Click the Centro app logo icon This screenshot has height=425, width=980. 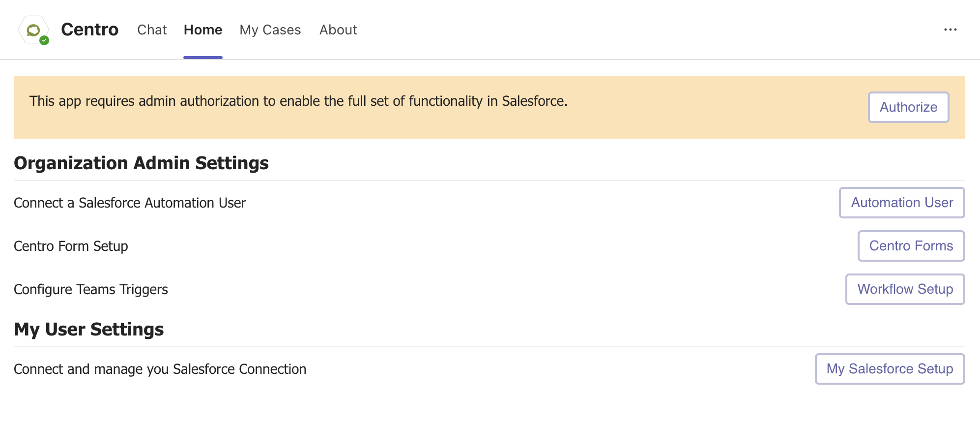[x=33, y=30]
